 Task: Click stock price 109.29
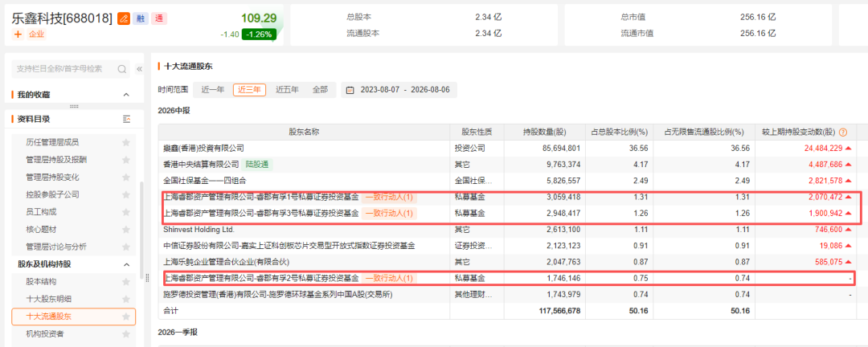pos(259,18)
